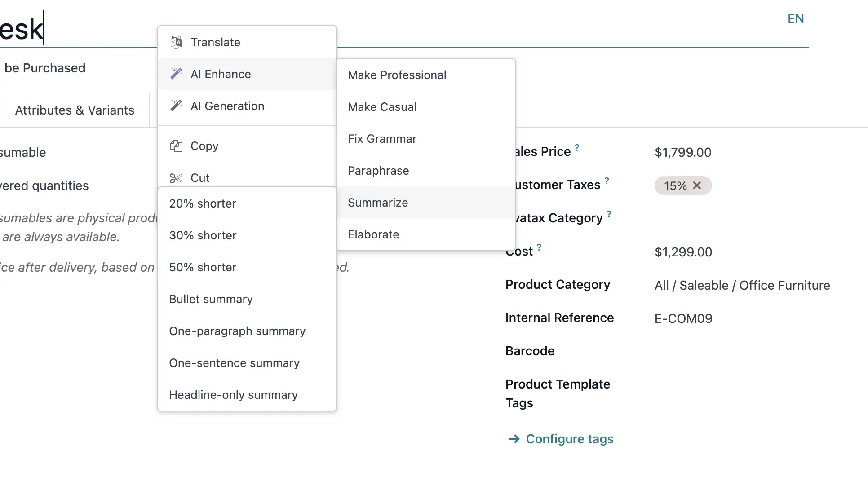Image resolution: width=868 pixels, height=477 pixels.
Task: Select Bullet summary option
Action: pyautogui.click(x=211, y=299)
